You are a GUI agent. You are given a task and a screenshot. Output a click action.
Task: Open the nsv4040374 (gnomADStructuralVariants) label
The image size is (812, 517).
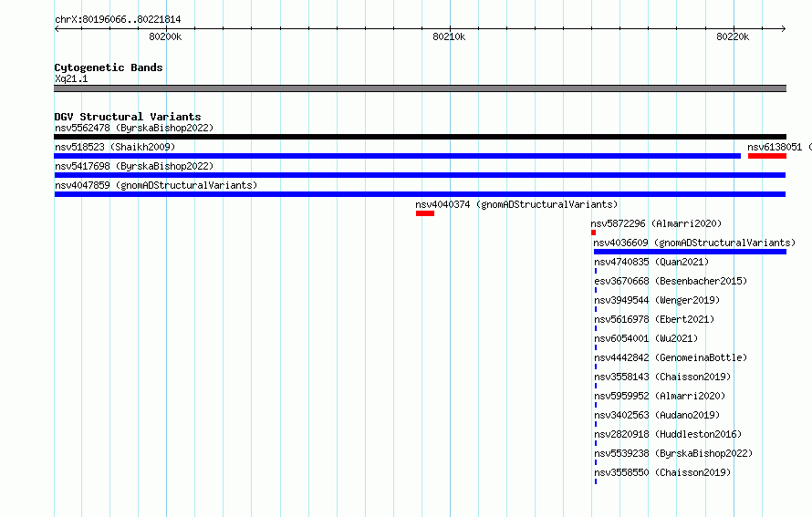[x=516, y=204]
